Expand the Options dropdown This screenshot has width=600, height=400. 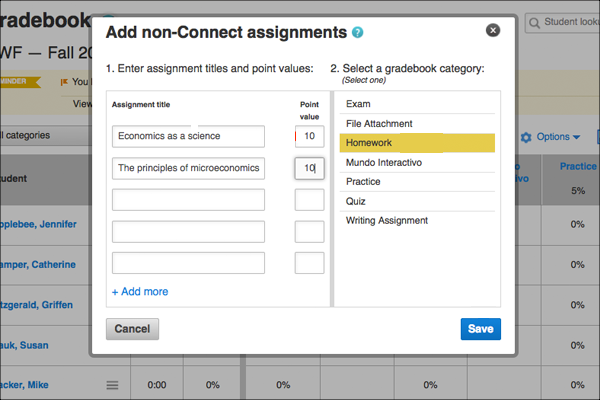click(558, 137)
